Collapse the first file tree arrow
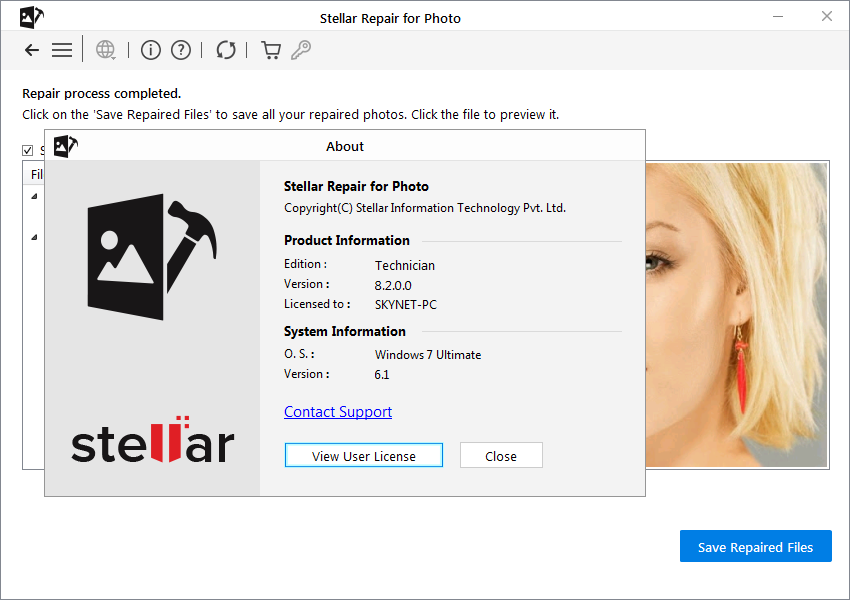This screenshot has width=850, height=600. coord(34,196)
